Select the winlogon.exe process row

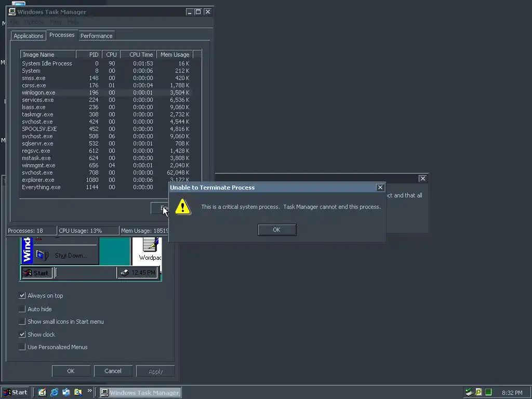pos(105,92)
